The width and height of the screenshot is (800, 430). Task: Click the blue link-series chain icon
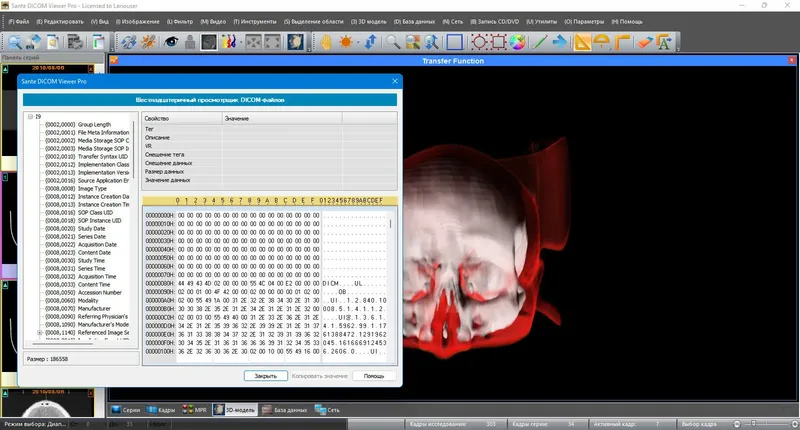[x=129, y=42]
